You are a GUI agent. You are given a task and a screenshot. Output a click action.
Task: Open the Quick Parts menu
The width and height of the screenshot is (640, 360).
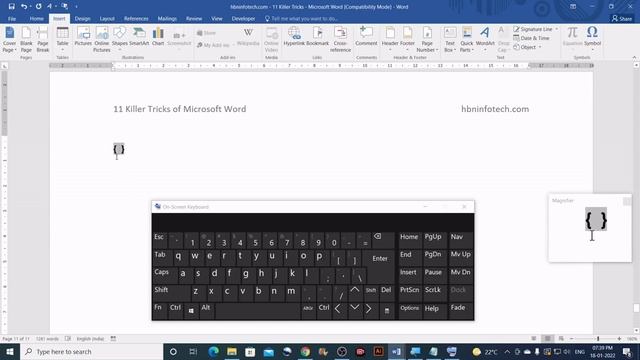(467, 40)
